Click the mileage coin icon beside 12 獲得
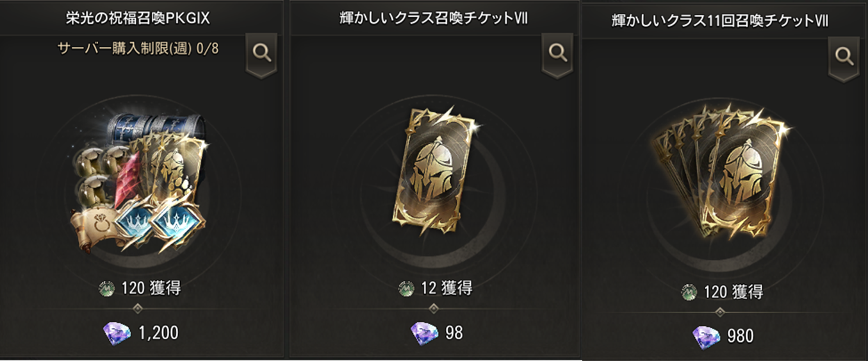 click(406, 289)
